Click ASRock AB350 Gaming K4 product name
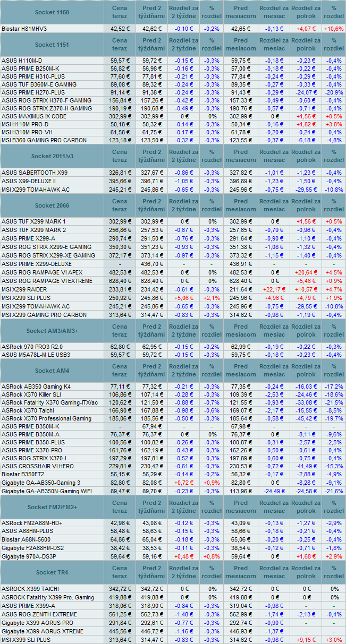Image resolution: width=346 pixels, height=644 pixels. pyautogui.click(x=36, y=387)
